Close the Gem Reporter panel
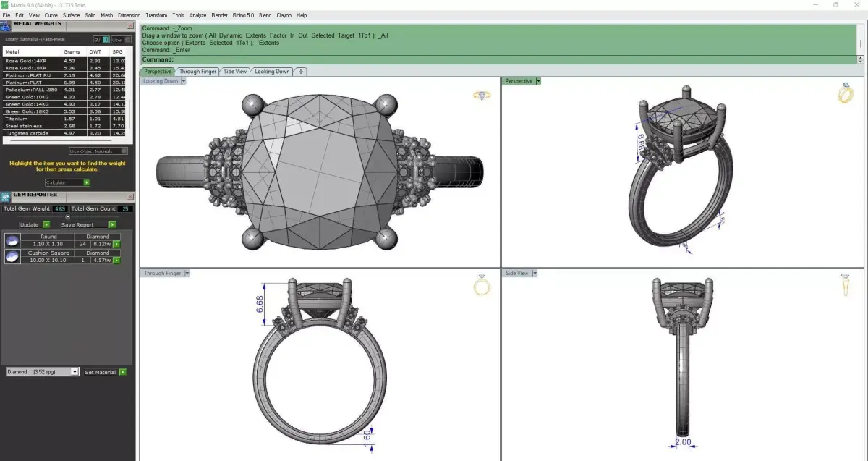The image size is (868, 461). tap(130, 195)
